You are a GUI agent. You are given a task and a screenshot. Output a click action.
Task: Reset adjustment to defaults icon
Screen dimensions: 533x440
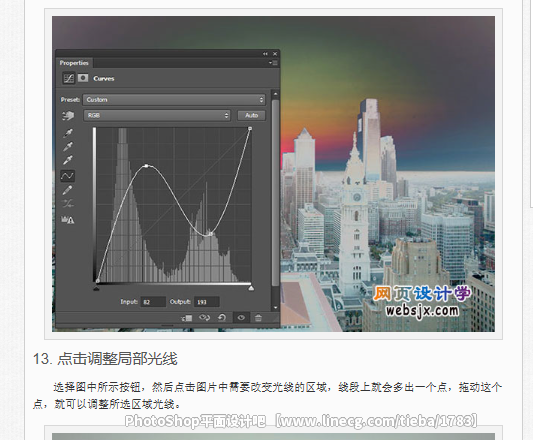point(222,318)
